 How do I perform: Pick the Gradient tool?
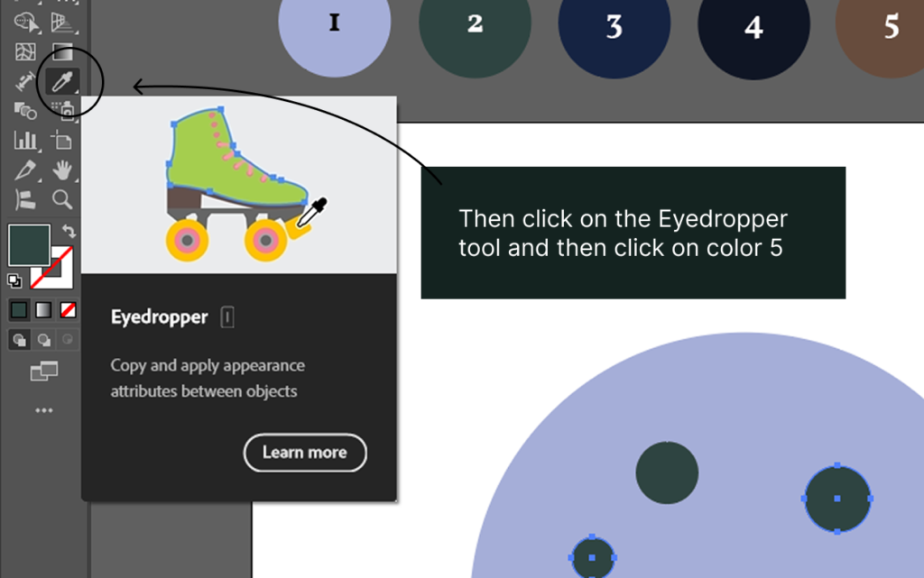pyautogui.click(x=62, y=51)
